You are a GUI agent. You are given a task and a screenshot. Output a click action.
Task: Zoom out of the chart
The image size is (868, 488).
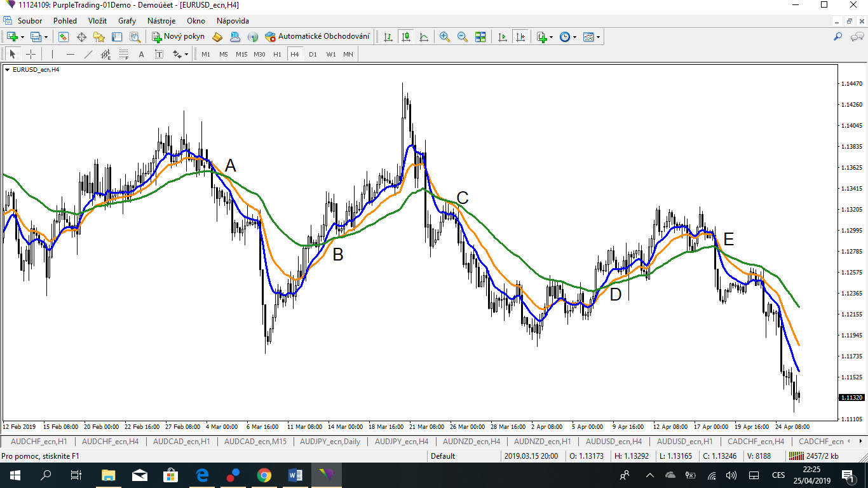pyautogui.click(x=463, y=37)
